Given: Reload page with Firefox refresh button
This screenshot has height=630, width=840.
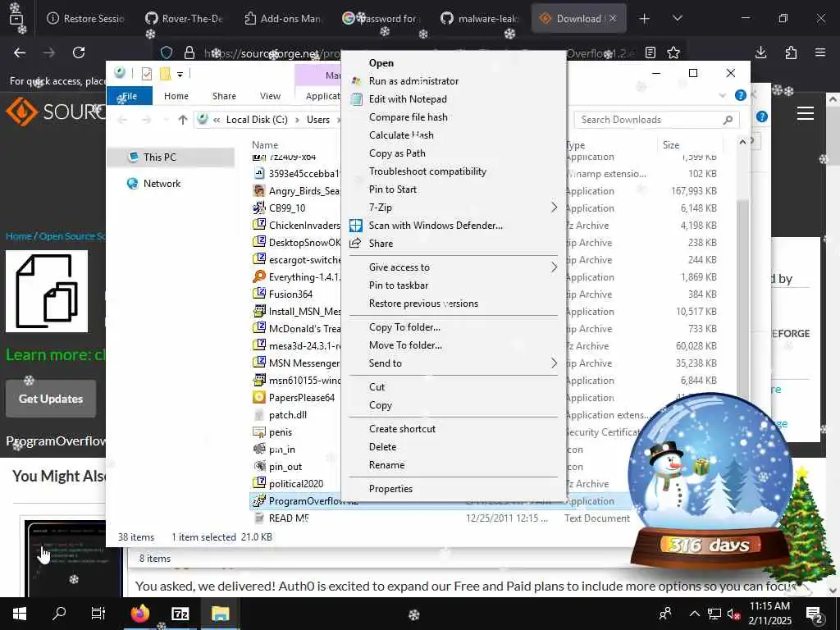Looking at the screenshot, I should pyautogui.click(x=79, y=52).
